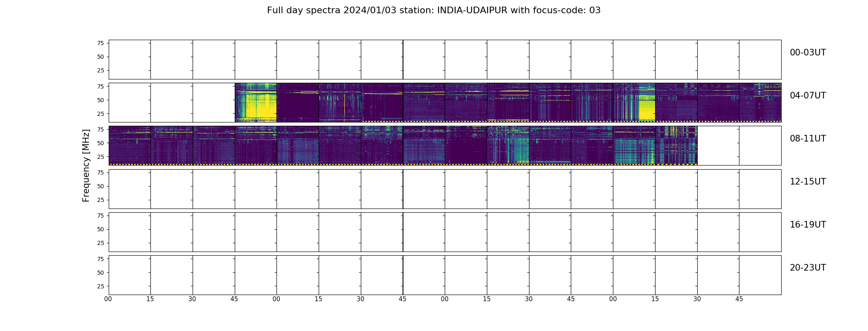868x331 pixels.
Task: Open the 09:45 spectrogram panel in 08-11UT row
Action: [424, 146]
